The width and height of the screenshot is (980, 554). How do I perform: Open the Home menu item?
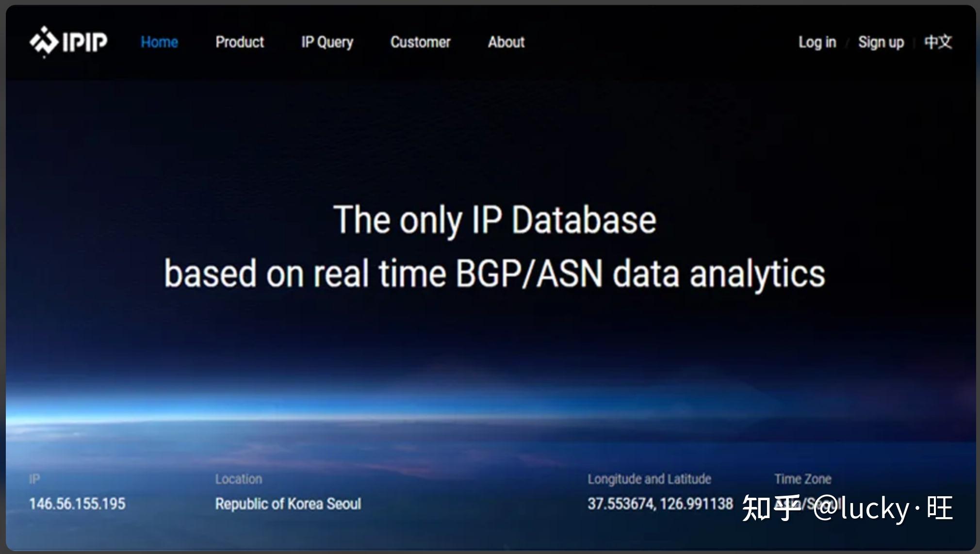[159, 42]
